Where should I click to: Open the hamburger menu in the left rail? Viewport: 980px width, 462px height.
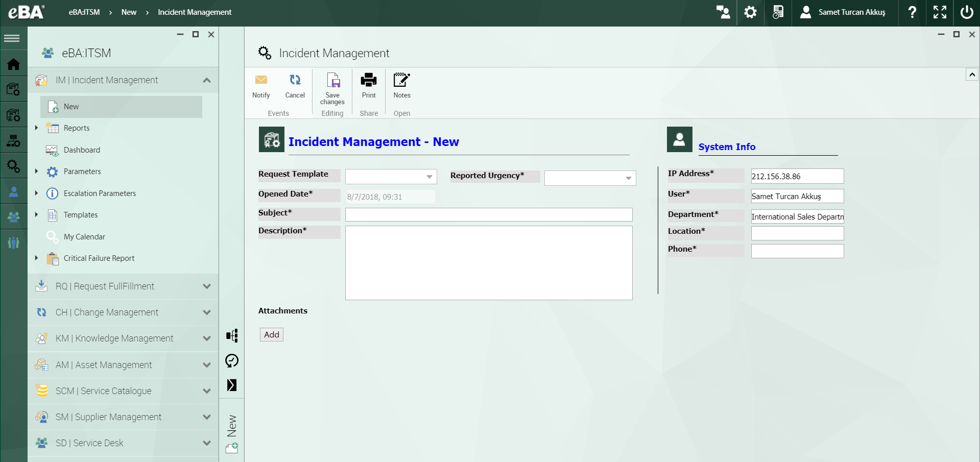pos(12,38)
